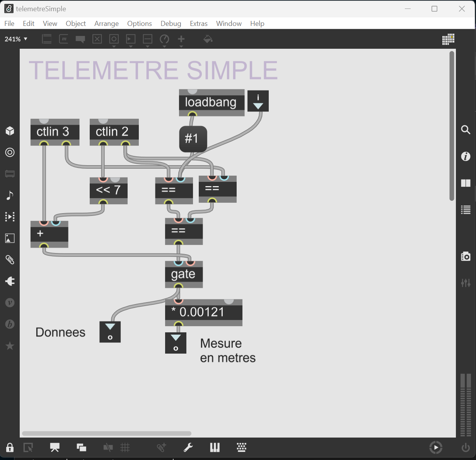Open the Objects browser cube icon
The image size is (476, 460).
tap(10, 131)
